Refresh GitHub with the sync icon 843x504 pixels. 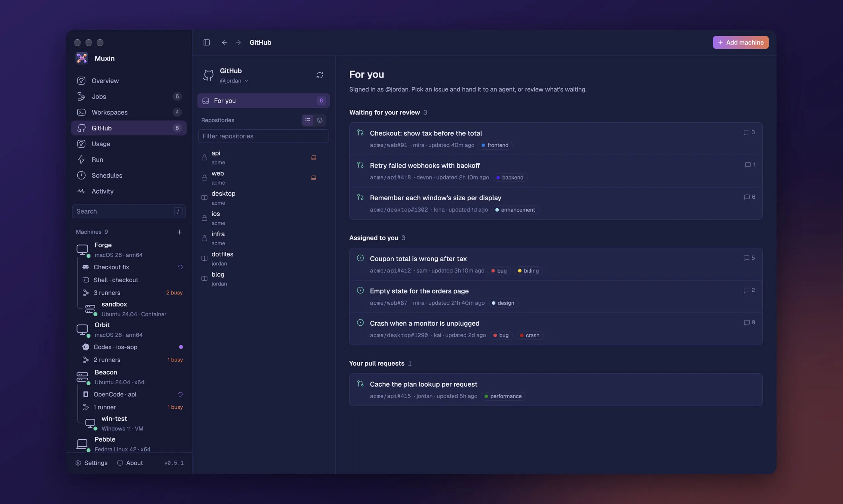[320, 75]
